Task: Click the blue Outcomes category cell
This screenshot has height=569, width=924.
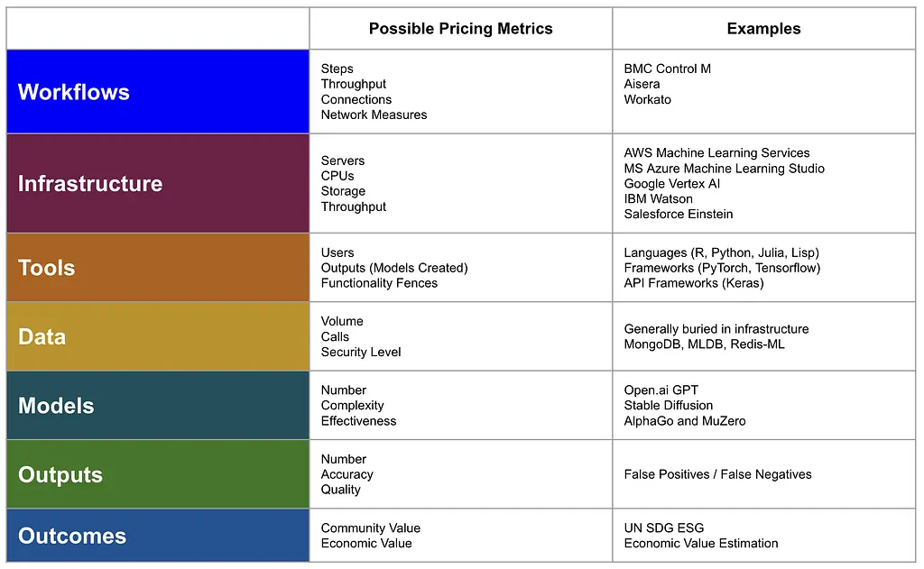Action: point(158,536)
